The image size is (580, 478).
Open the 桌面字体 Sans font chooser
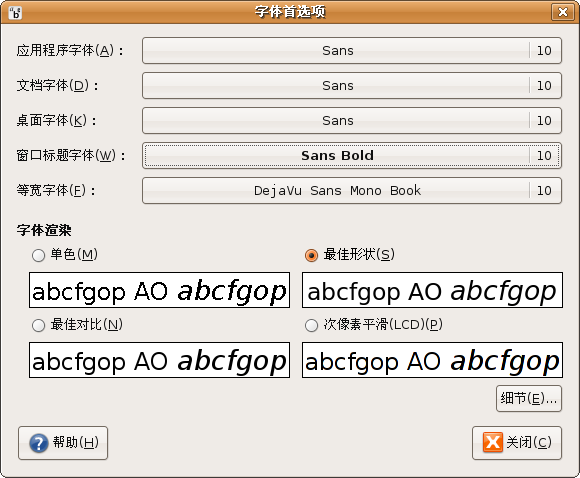pyautogui.click(x=352, y=120)
